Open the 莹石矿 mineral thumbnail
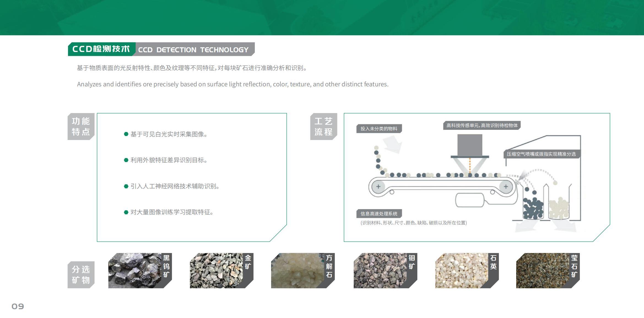 pos(548,271)
